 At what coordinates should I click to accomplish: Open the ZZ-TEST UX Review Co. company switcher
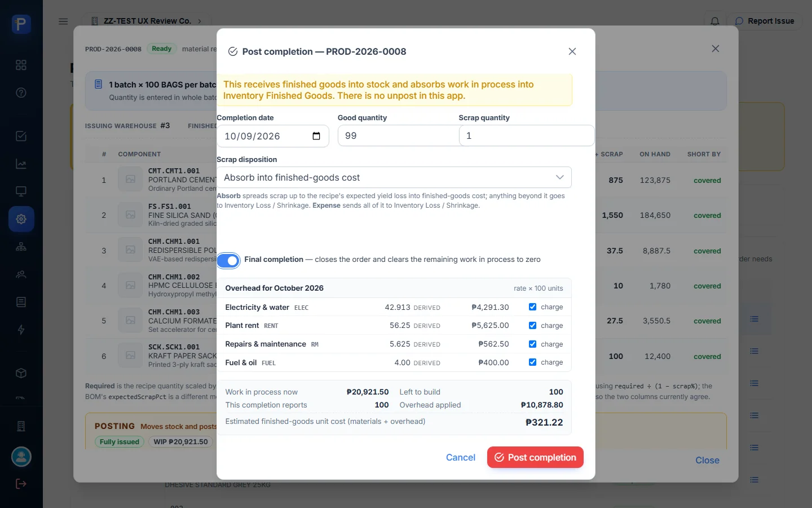pyautogui.click(x=146, y=21)
